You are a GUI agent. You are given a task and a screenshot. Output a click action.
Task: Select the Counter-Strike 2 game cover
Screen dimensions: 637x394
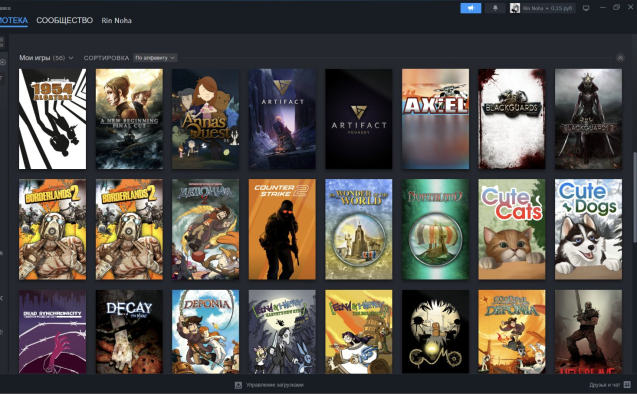pyautogui.click(x=282, y=229)
